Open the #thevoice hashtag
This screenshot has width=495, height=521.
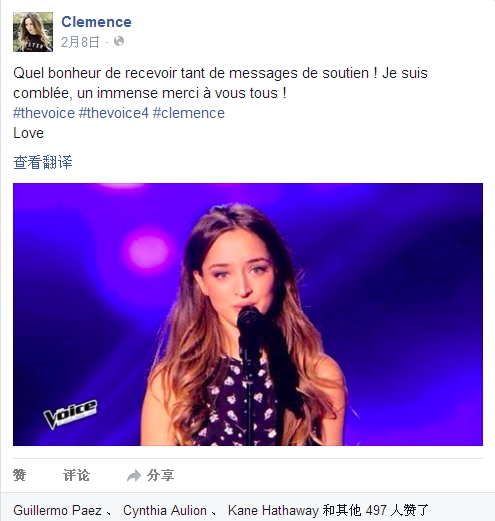point(44,113)
